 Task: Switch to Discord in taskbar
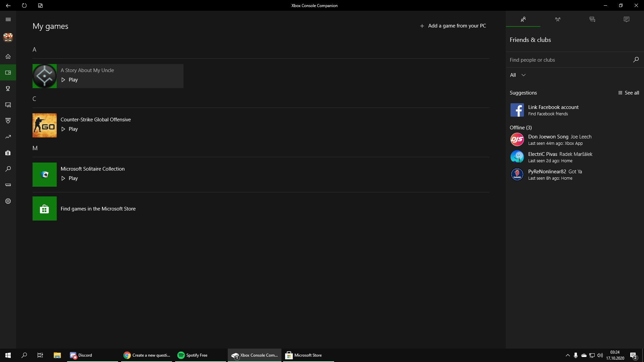click(93, 355)
